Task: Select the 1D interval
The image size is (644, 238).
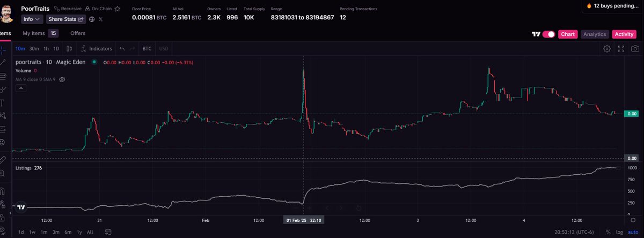Action: click(x=56, y=48)
